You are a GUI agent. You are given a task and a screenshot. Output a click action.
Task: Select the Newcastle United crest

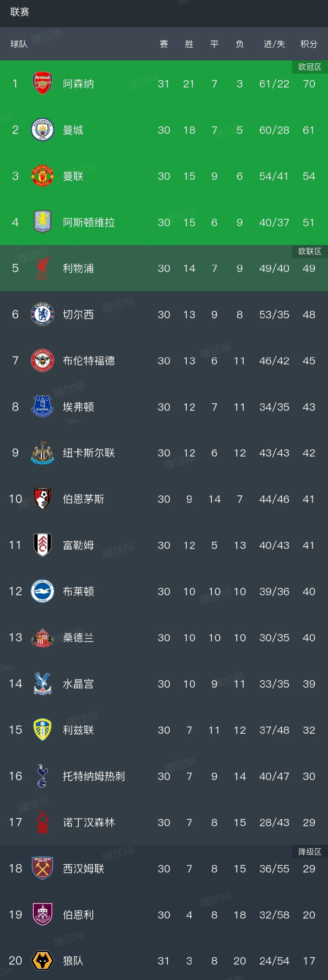tap(42, 453)
